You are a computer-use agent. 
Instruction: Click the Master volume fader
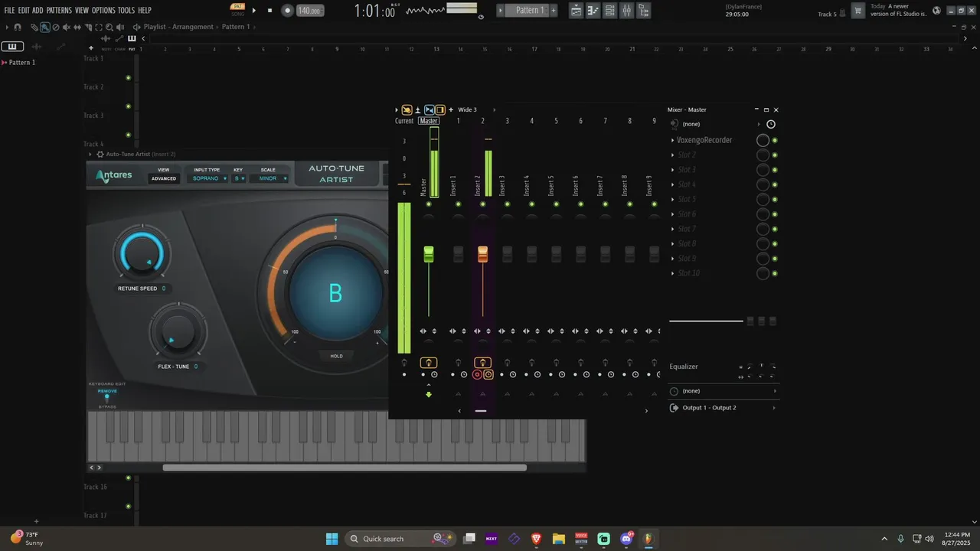click(x=429, y=255)
